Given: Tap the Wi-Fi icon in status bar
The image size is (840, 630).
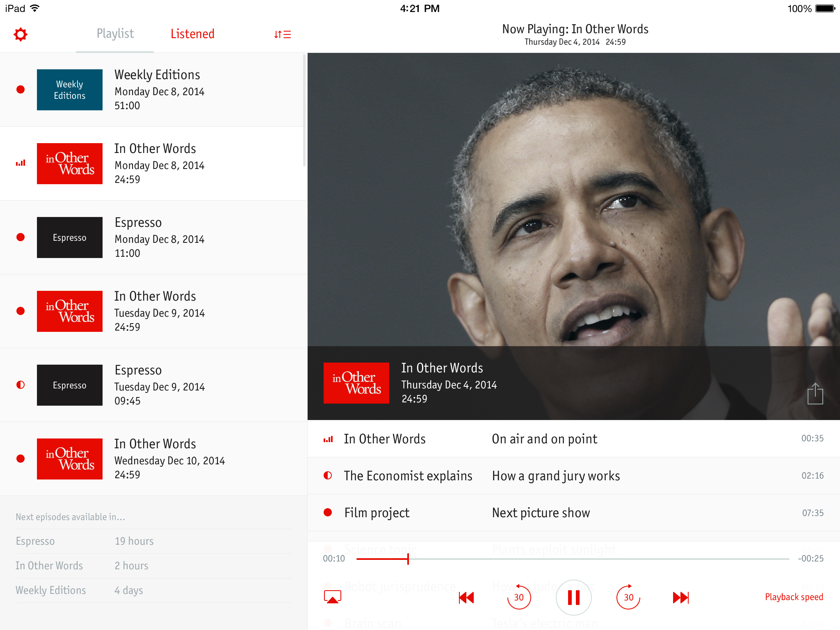Looking at the screenshot, I should (35, 8).
